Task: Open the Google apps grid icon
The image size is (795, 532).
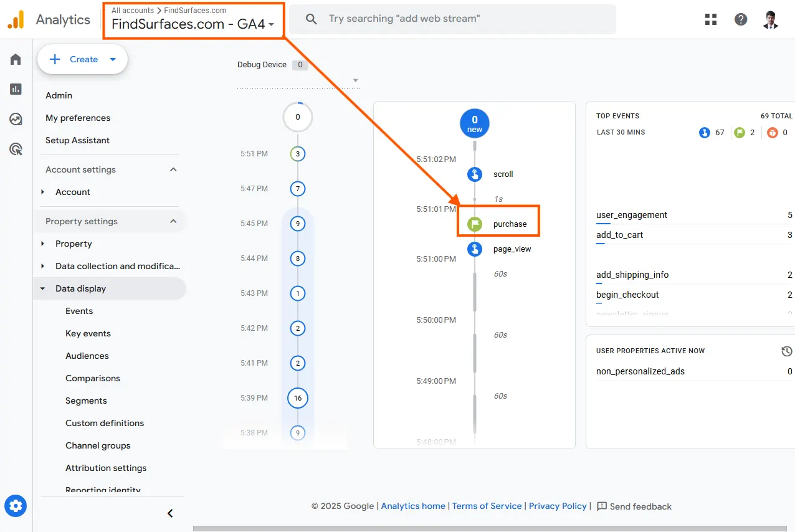Action: pos(711,19)
